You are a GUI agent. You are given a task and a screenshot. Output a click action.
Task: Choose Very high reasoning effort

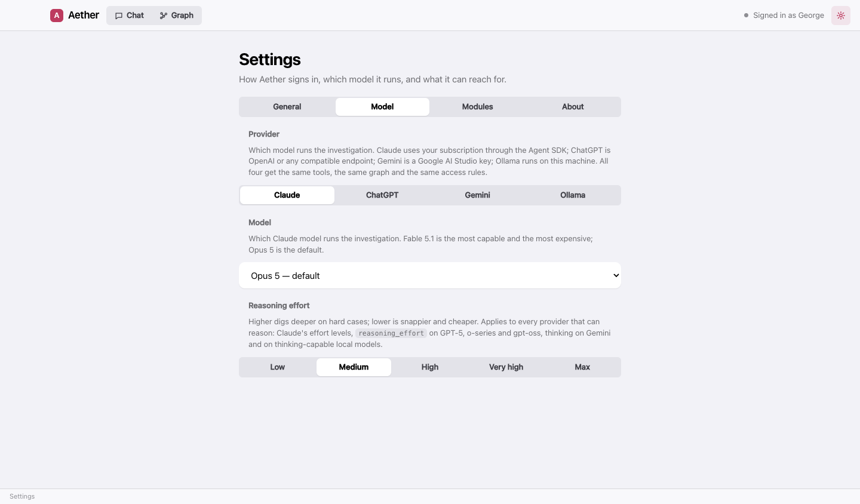point(506,367)
